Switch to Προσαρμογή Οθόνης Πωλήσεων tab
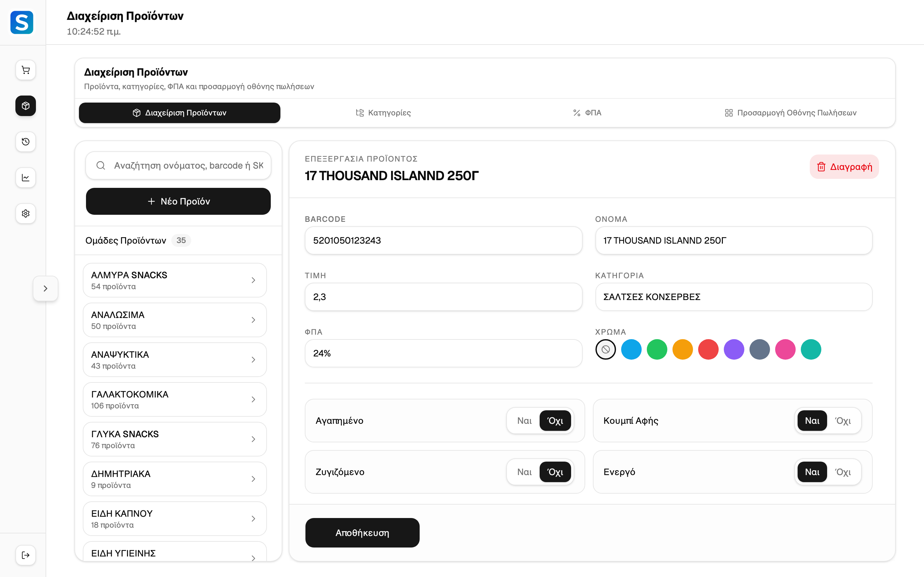 click(x=790, y=113)
